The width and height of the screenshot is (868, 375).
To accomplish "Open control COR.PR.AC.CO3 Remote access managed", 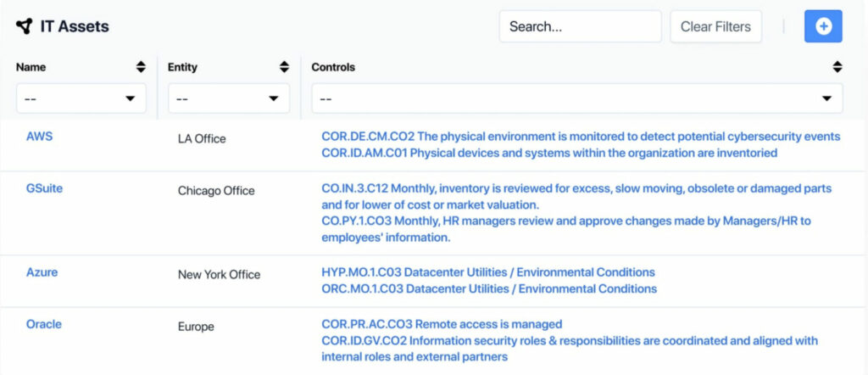I will click(x=441, y=324).
